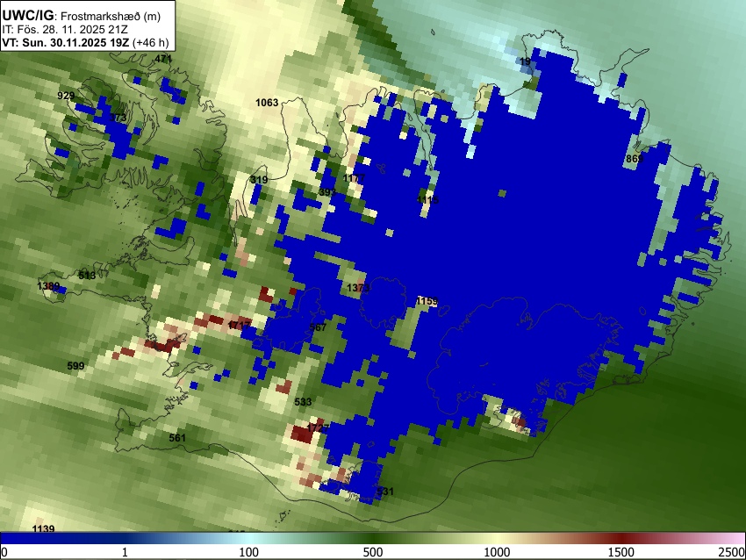Viewport: 746px width, 560px height.
Task: Click the legend label 500
Action: 373,552
